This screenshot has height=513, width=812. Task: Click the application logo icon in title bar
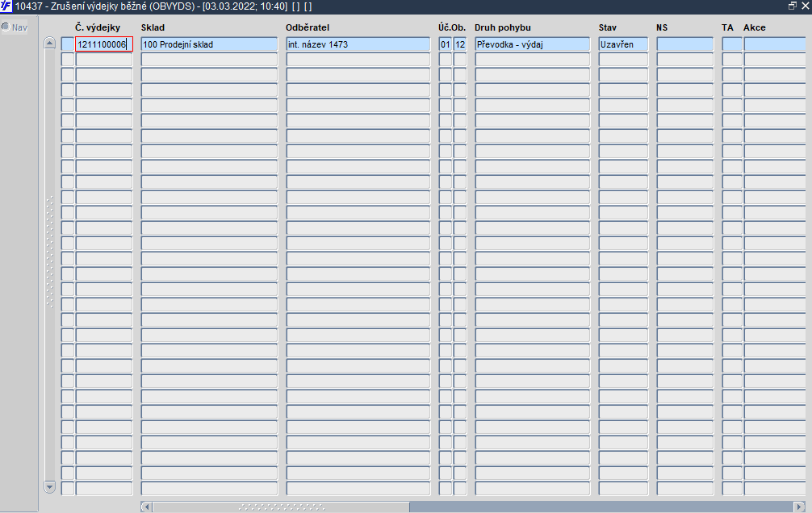[6, 6]
